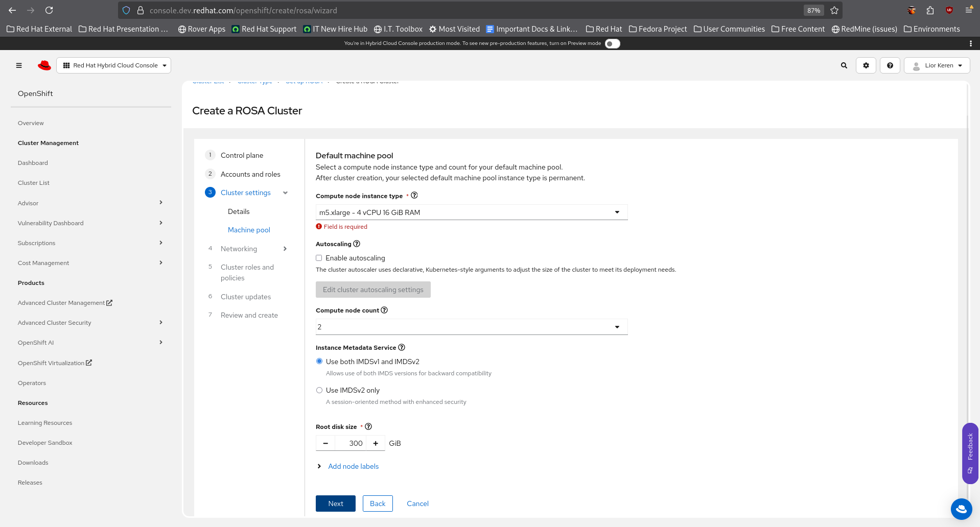This screenshot has width=980, height=527.
Task: Click the browser address bar URL
Action: coord(243,10)
